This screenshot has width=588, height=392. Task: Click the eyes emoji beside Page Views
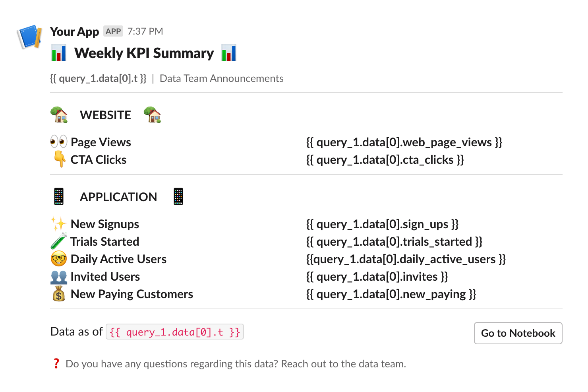tap(59, 142)
